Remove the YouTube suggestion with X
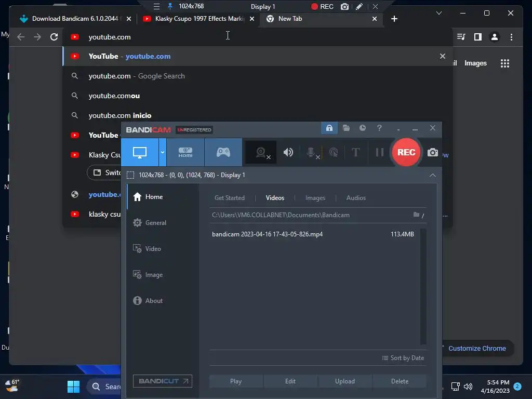This screenshot has height=399, width=532. click(x=443, y=56)
